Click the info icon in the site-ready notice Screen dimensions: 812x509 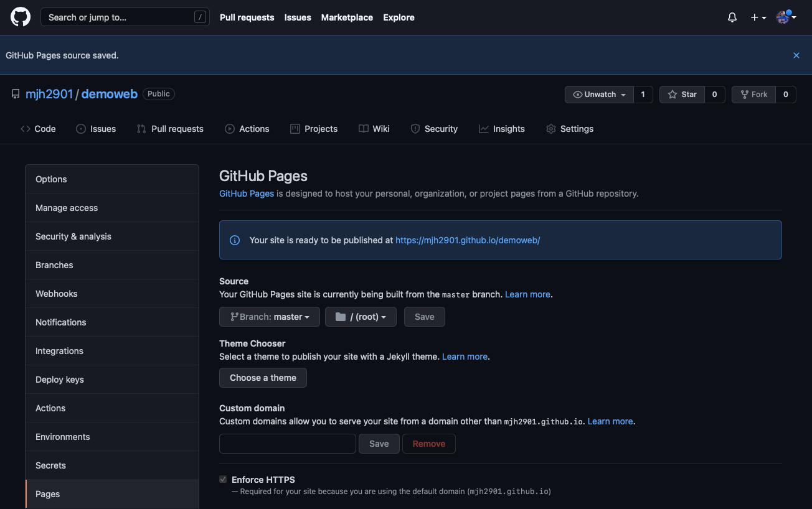[235, 240]
